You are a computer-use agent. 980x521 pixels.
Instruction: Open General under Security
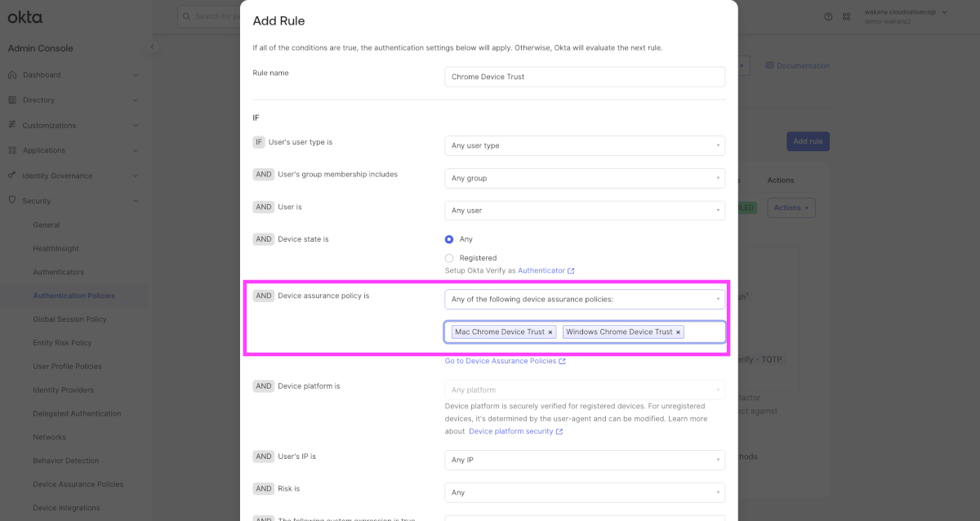[x=47, y=225]
